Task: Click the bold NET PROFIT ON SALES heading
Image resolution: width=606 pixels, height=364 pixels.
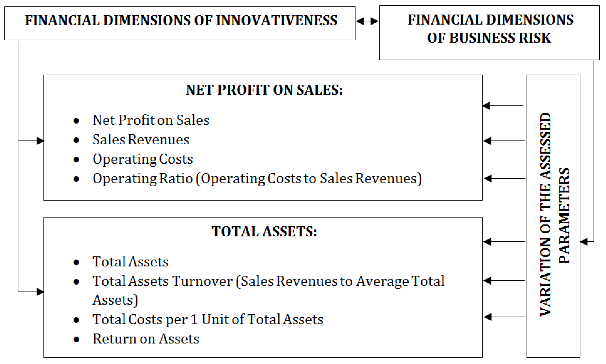Action: point(264,90)
